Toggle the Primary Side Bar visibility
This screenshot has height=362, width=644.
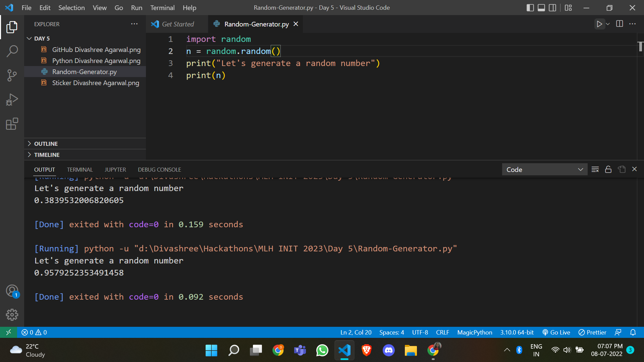click(x=530, y=7)
